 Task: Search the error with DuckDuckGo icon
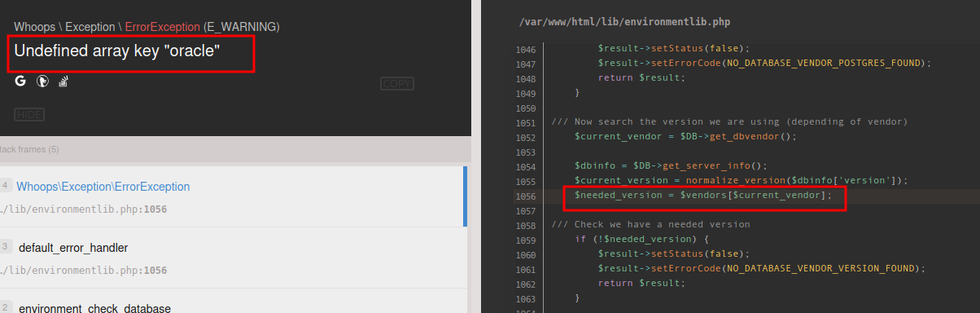click(42, 82)
